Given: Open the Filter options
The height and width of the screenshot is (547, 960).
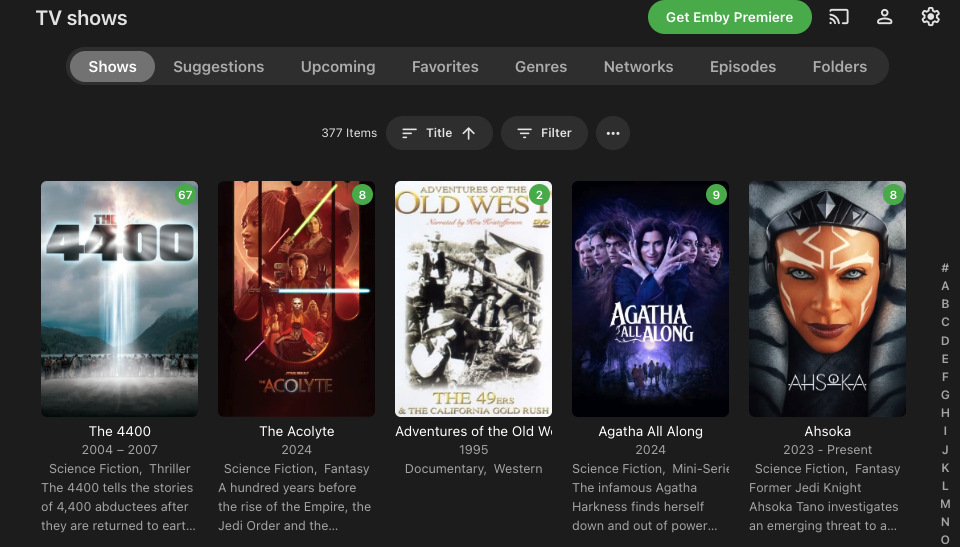Looking at the screenshot, I should click(x=544, y=133).
